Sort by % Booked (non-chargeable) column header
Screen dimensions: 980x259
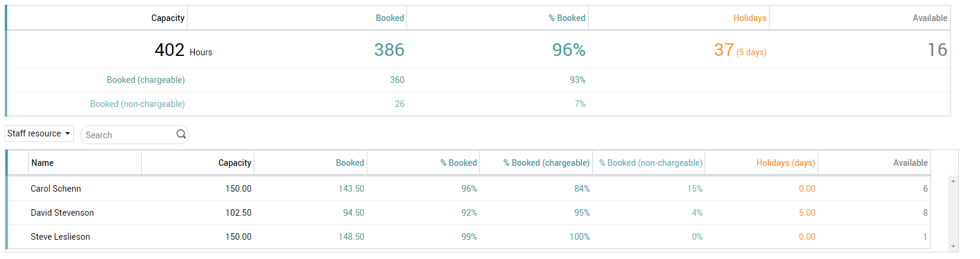(651, 163)
